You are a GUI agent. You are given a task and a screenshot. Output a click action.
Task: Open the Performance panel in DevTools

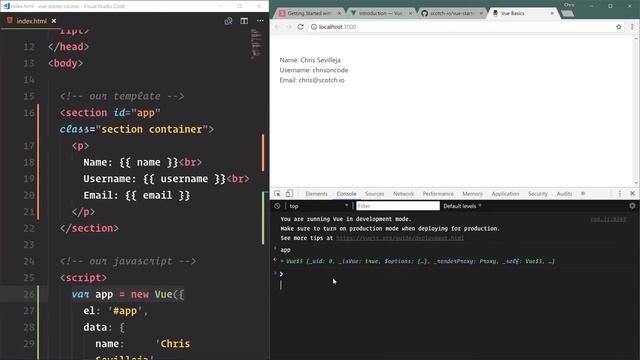(438, 194)
